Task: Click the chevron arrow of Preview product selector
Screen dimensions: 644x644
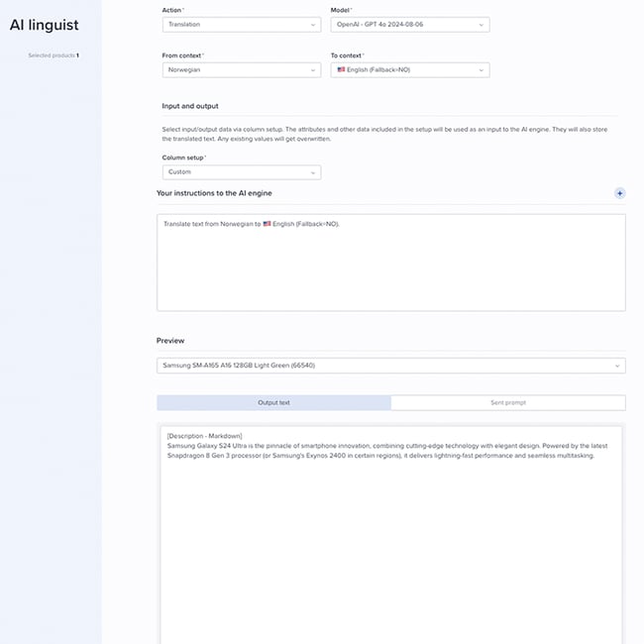Action: [617, 366]
